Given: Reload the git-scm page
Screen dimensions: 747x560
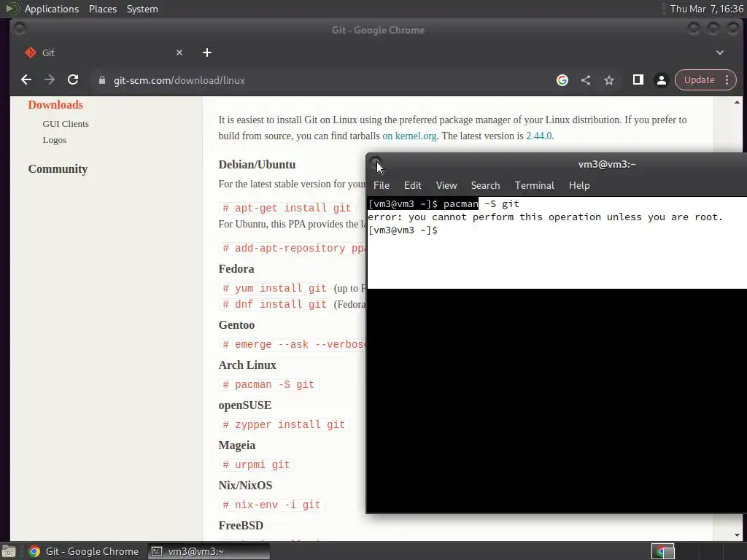Looking at the screenshot, I should (73, 80).
